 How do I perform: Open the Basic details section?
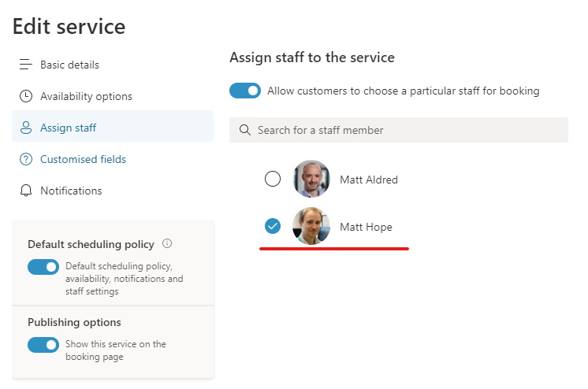[69, 65]
